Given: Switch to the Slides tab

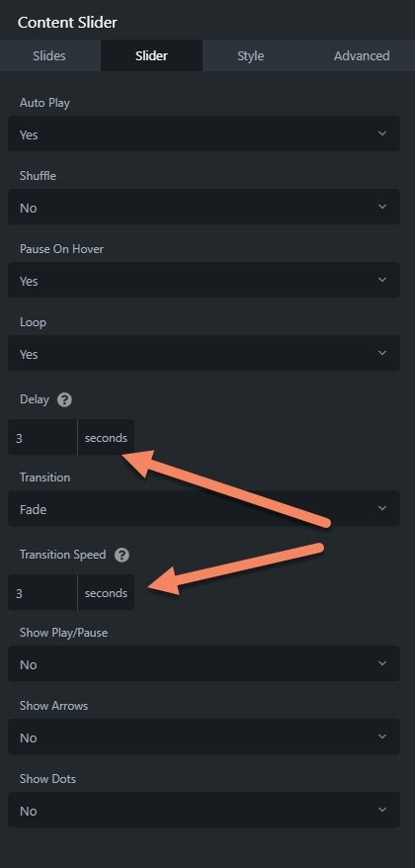Looking at the screenshot, I should (49, 55).
